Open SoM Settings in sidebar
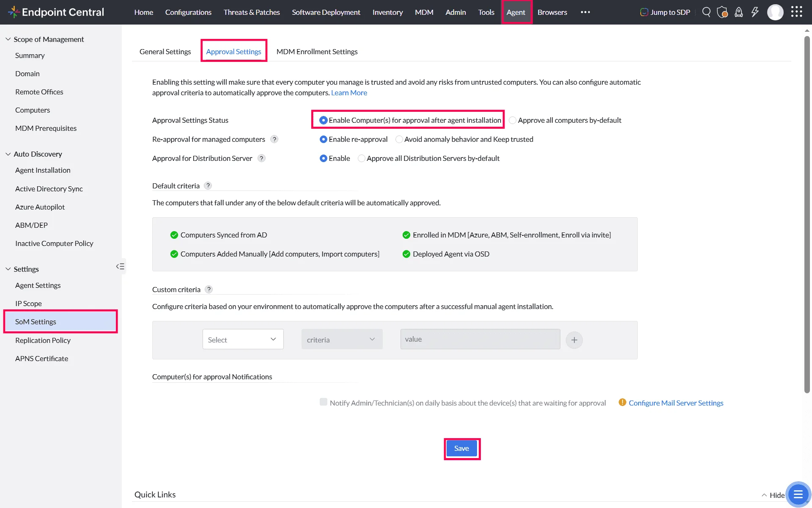812x508 pixels. tap(60, 322)
